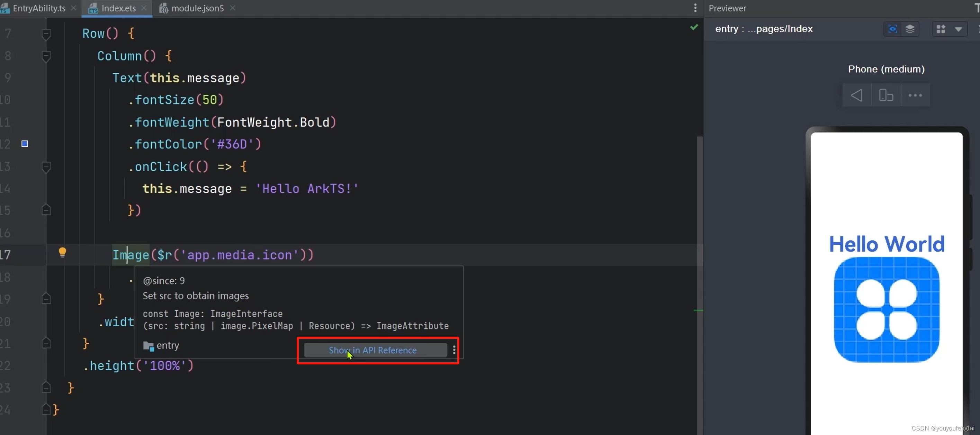Click the previewer back triangle button
Image resolution: width=980 pixels, height=435 pixels.
tap(857, 95)
